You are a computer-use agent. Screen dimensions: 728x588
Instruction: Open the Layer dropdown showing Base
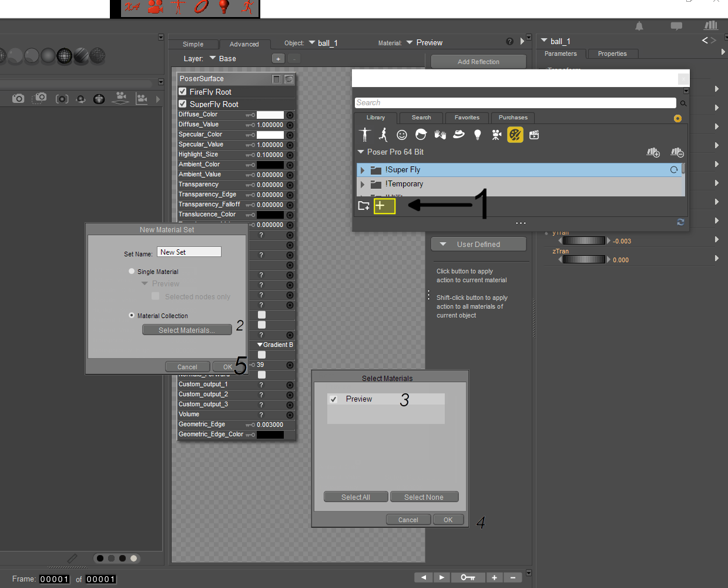point(223,59)
